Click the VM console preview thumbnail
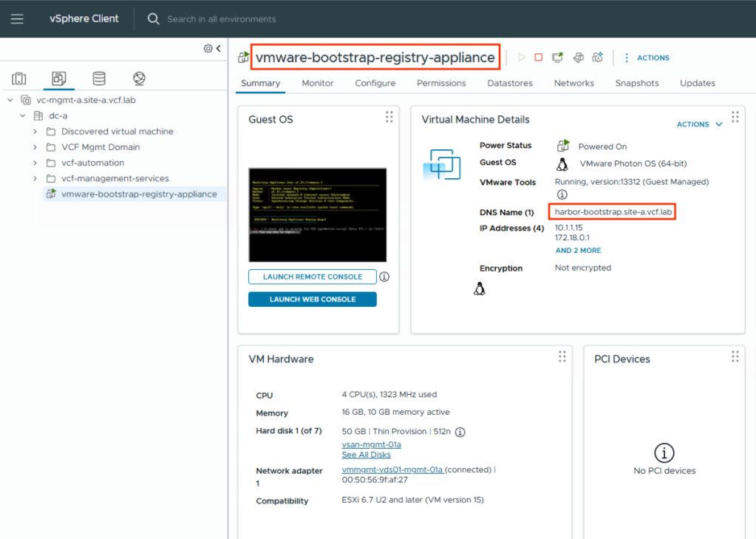The height and width of the screenshot is (539, 756). pos(317,214)
